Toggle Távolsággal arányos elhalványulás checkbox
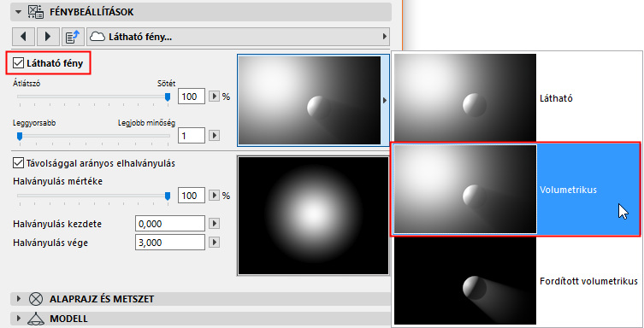The image size is (644, 328). pos(18,163)
